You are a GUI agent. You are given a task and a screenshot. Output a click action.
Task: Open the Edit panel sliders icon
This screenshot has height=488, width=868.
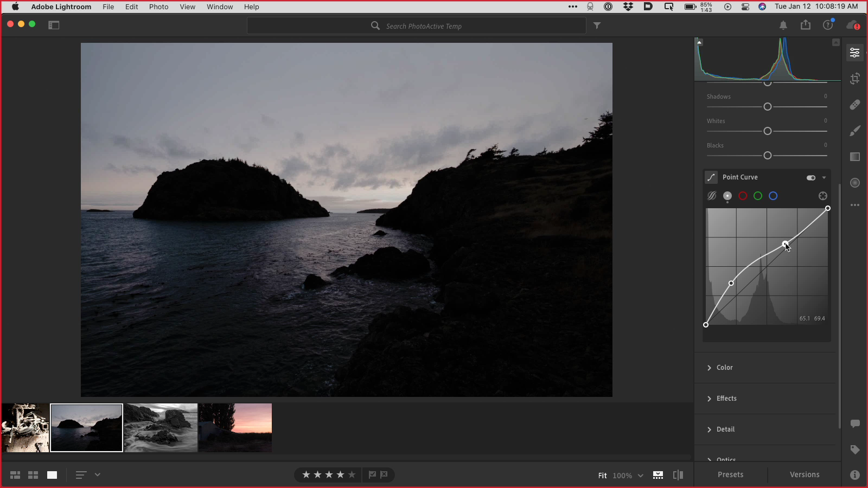pyautogui.click(x=855, y=53)
